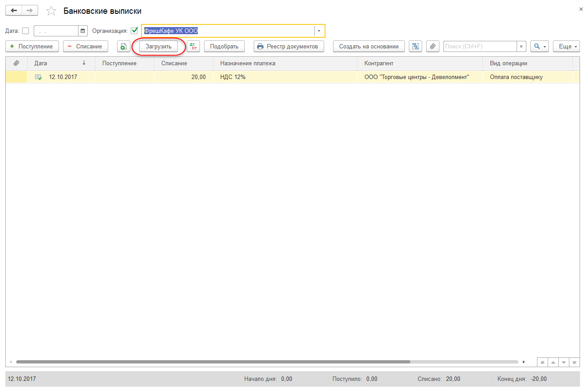Click the document status icon in the 12.10.2017 row

point(39,77)
